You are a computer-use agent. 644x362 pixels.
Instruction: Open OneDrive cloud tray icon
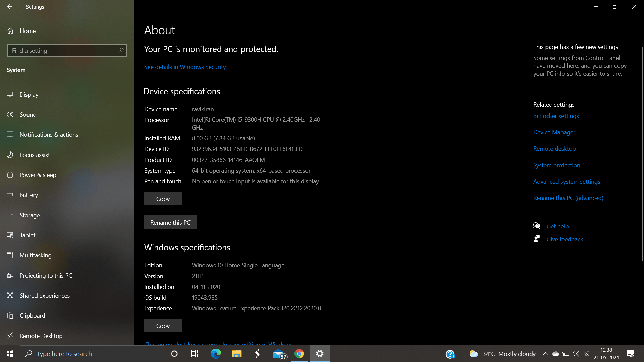[x=556, y=354]
